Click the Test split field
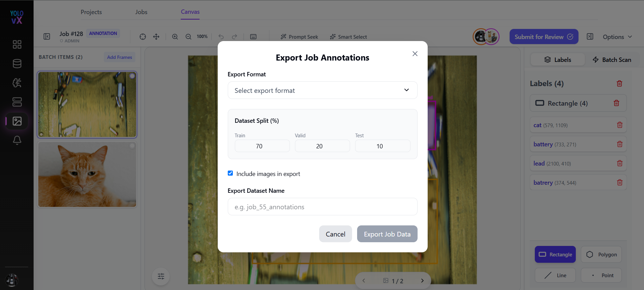 pyautogui.click(x=383, y=146)
